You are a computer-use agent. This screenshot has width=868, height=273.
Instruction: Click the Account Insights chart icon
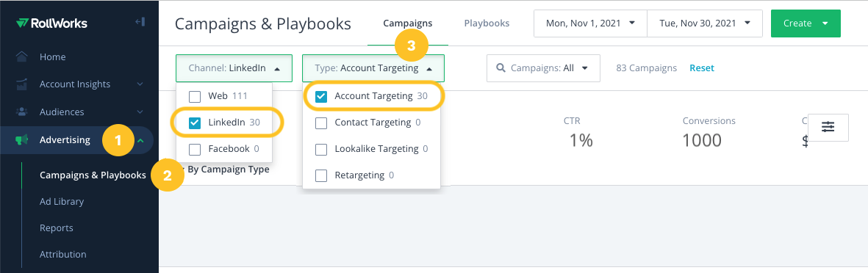[22, 84]
